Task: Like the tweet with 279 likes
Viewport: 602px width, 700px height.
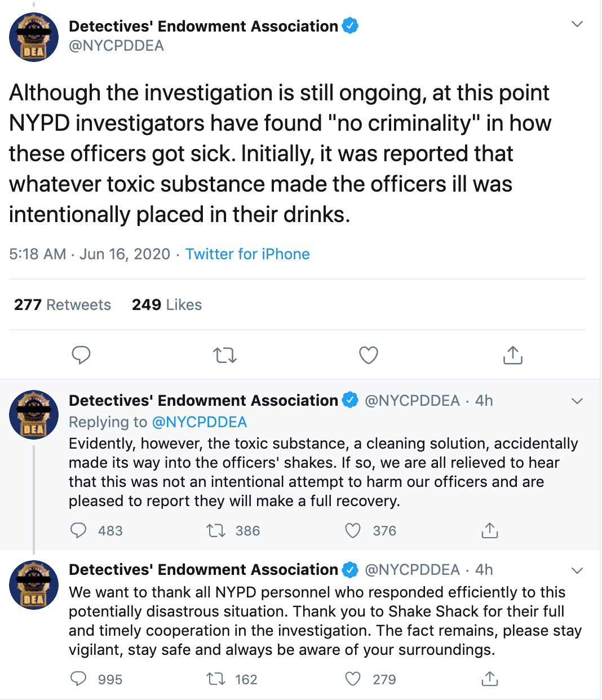Action: 353,679
